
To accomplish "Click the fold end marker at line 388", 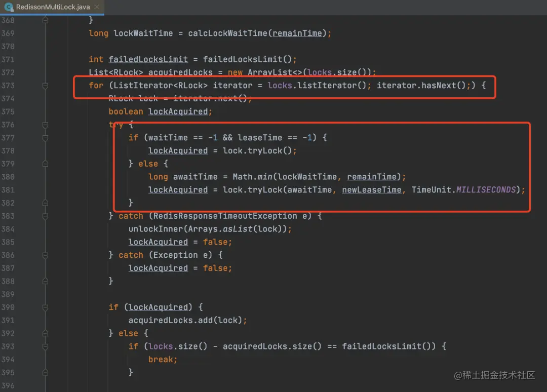I will 46,281.
